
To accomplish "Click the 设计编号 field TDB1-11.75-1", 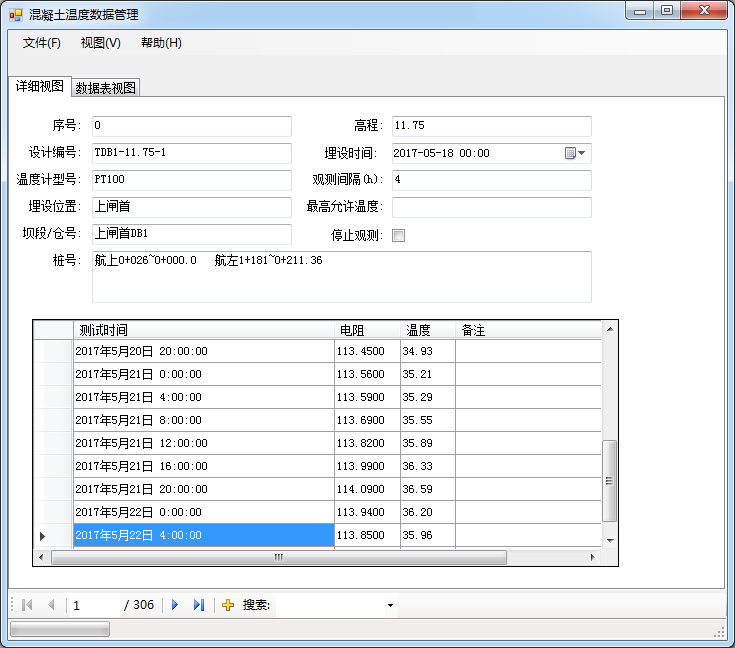I will click(x=192, y=153).
